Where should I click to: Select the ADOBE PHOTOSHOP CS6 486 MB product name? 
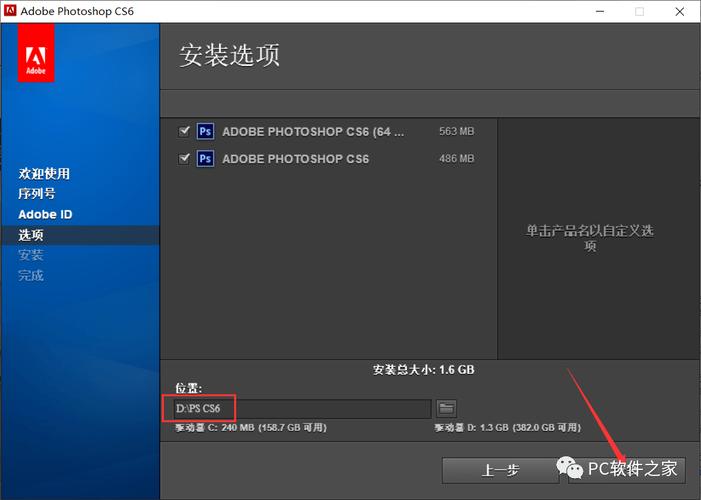(296, 159)
